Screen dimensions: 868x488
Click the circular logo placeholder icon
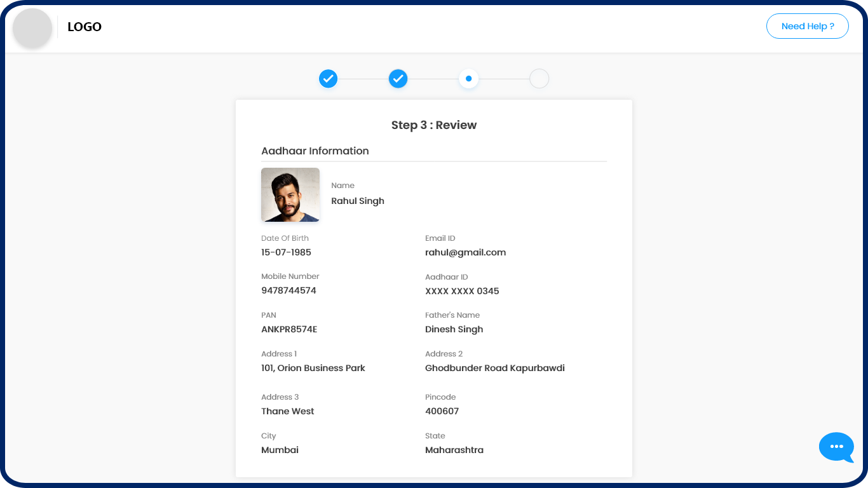(x=32, y=28)
